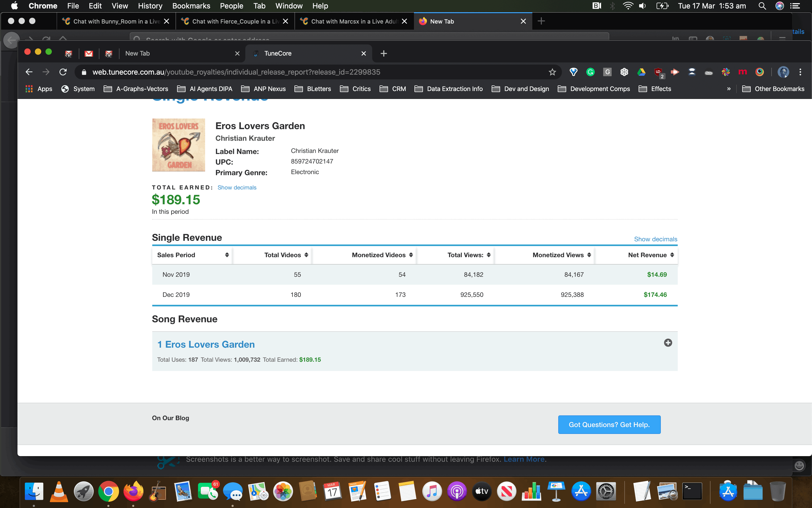Bookmark page with star icon
This screenshot has width=812, height=508.
[552, 72]
